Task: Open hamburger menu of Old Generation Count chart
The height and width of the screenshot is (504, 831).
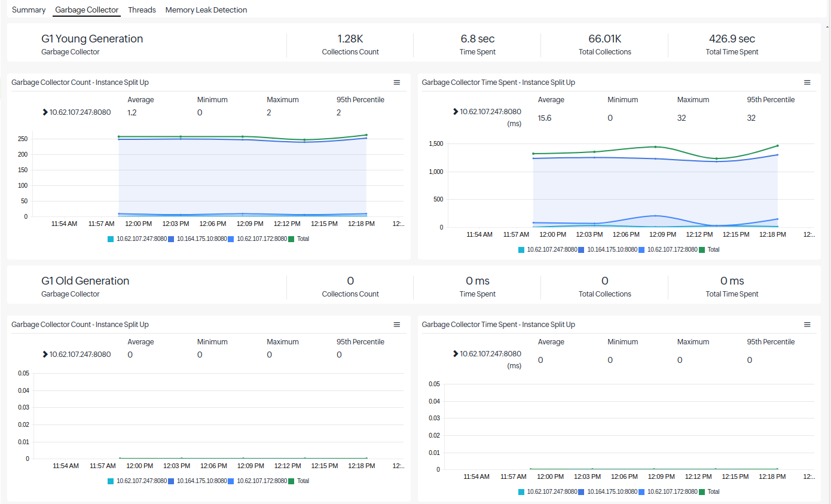Action: click(x=396, y=325)
